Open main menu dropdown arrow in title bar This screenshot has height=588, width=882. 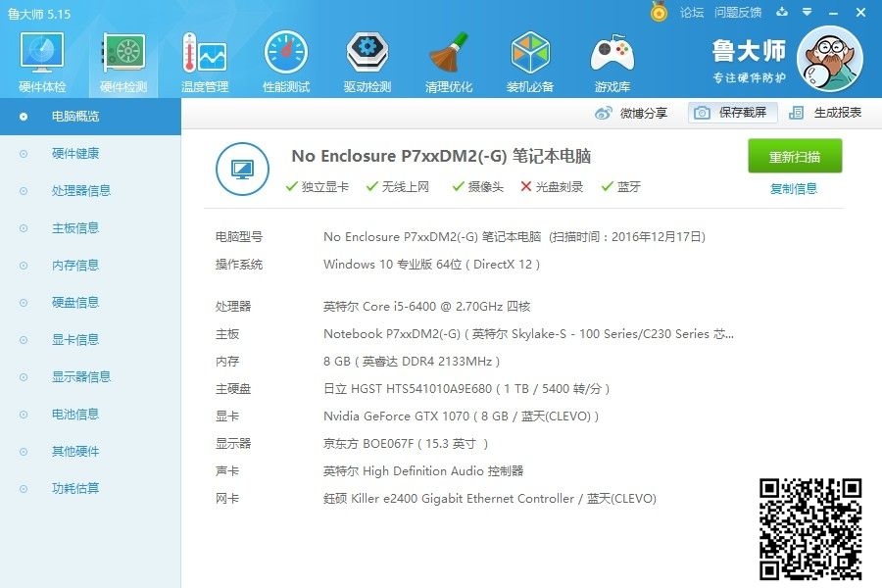coord(807,13)
